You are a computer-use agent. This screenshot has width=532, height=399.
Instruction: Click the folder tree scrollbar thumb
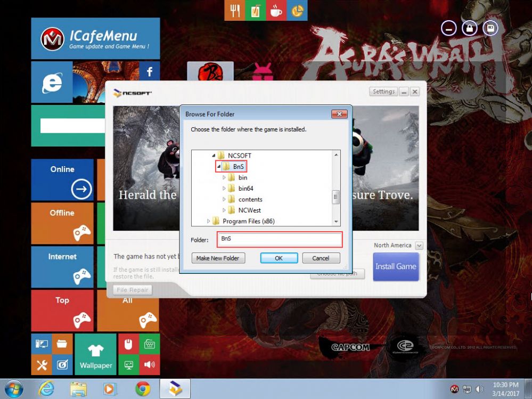tap(336, 197)
